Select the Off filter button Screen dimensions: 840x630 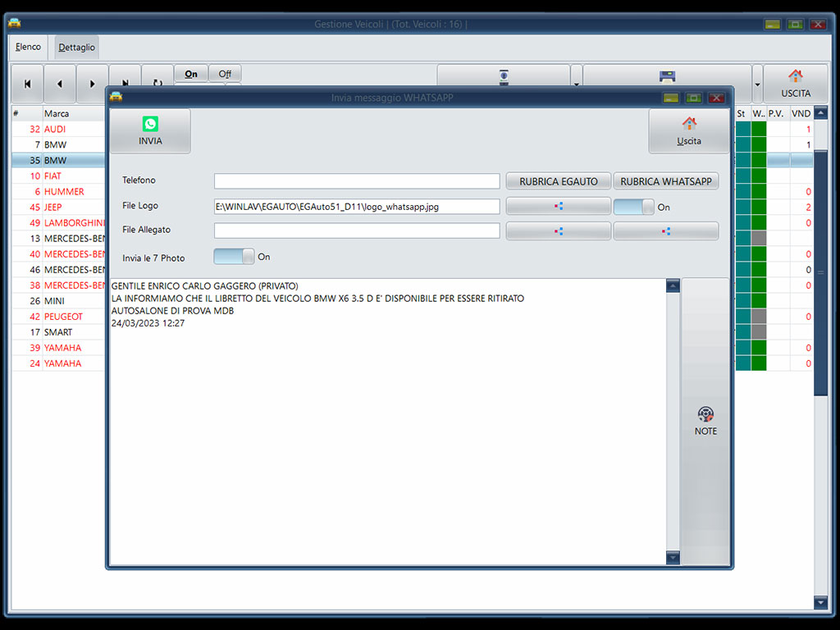coord(225,74)
